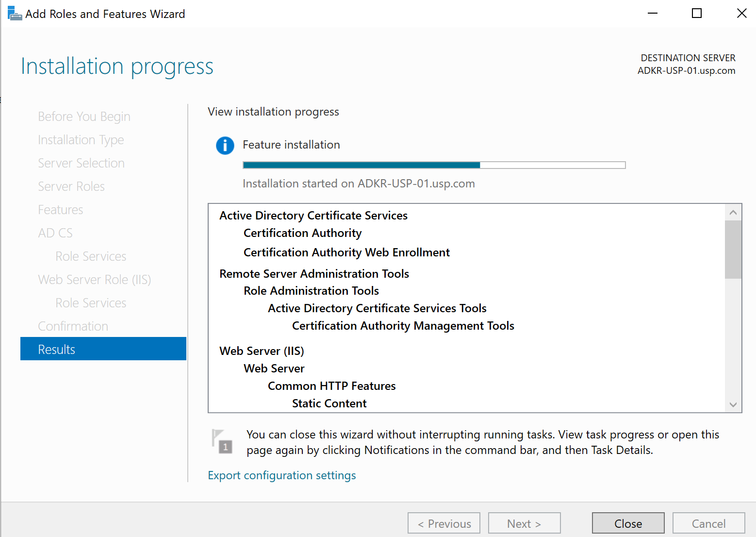Select Certification Authority Management Tools entry
This screenshot has height=537, width=756.
click(403, 326)
